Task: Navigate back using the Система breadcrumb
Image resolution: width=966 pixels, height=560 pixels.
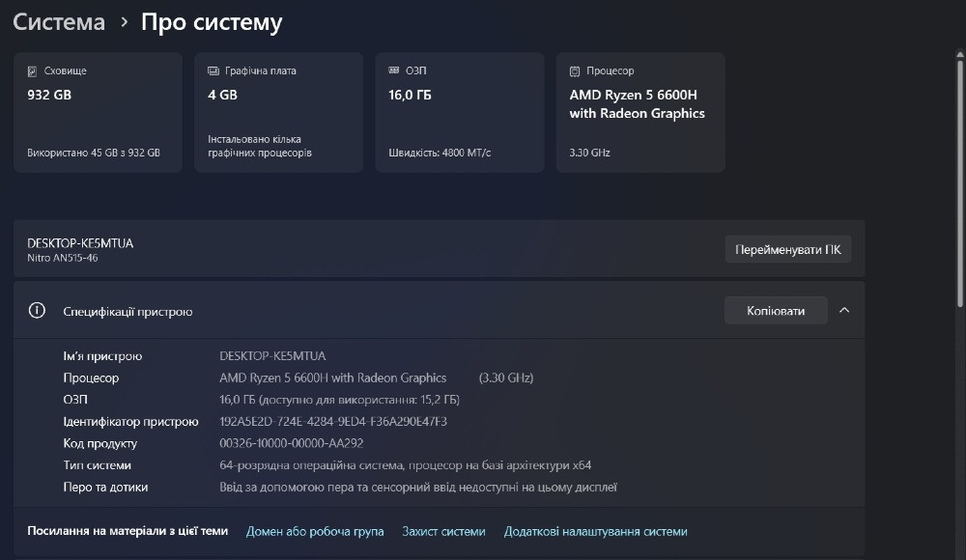Action: tap(58, 21)
